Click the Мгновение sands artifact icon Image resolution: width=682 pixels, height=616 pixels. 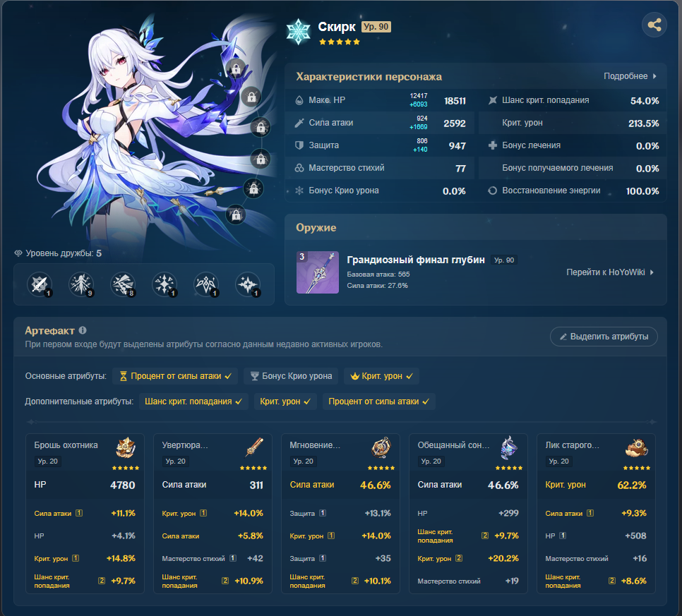(x=381, y=448)
